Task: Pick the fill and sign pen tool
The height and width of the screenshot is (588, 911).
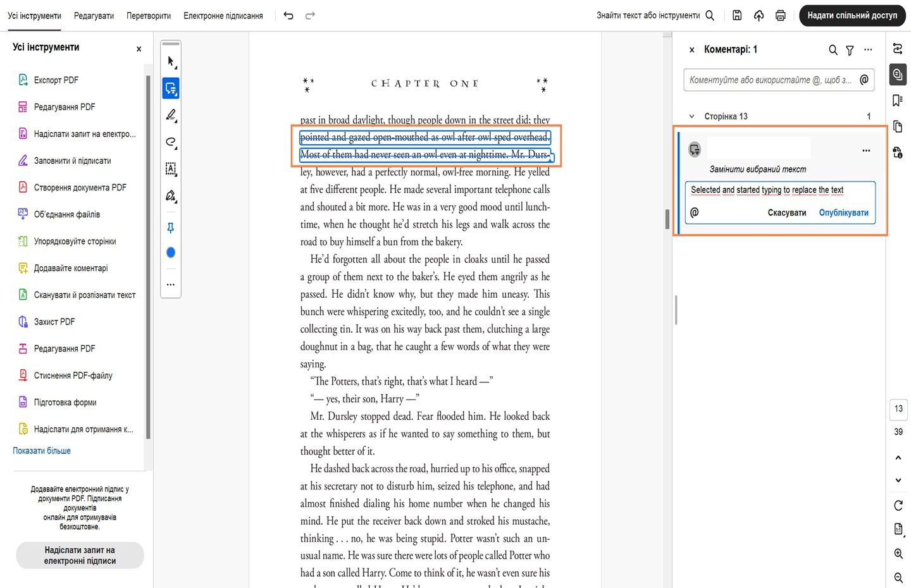Action: pyautogui.click(x=171, y=196)
